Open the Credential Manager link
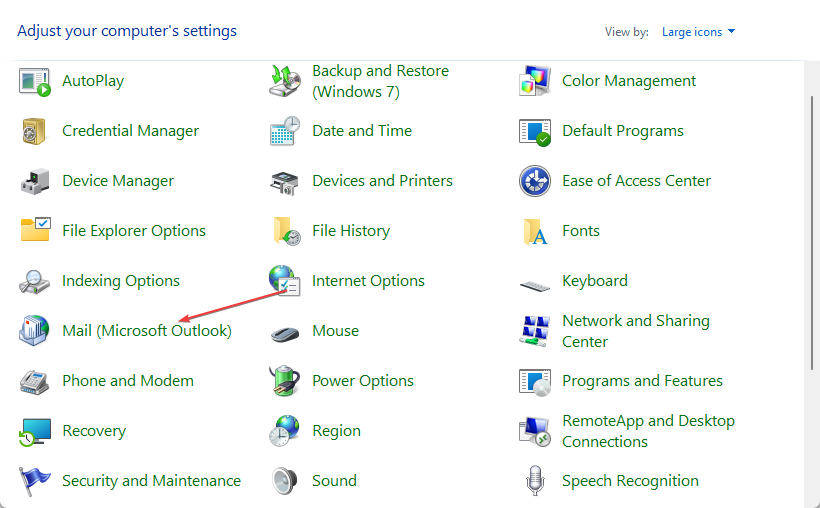 130,131
